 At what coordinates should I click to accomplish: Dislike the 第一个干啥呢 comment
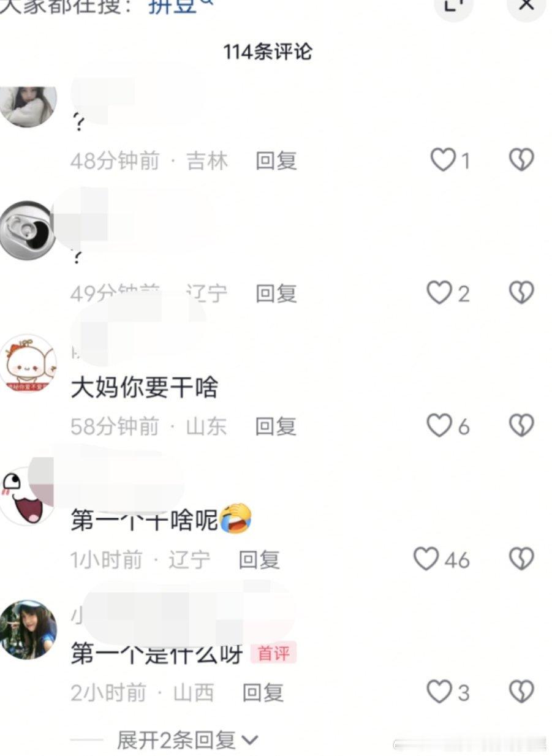pyautogui.click(x=521, y=559)
